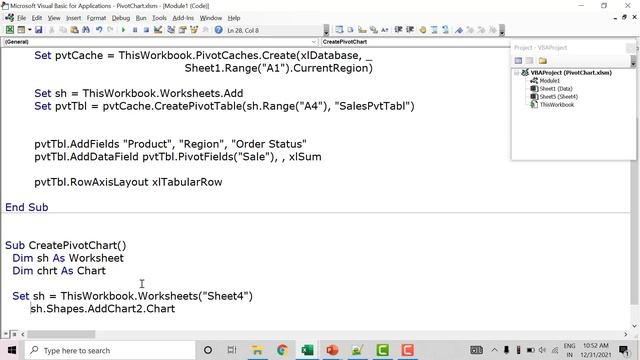This screenshot has width=640, height=360.
Task: Click the horizontal scrollbar right arrow
Action: pos(626,334)
